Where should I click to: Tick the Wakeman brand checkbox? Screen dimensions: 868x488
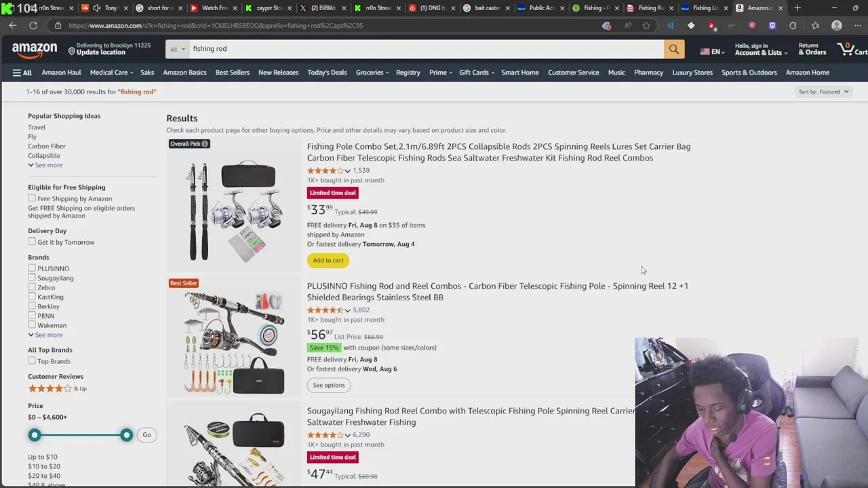coord(32,325)
